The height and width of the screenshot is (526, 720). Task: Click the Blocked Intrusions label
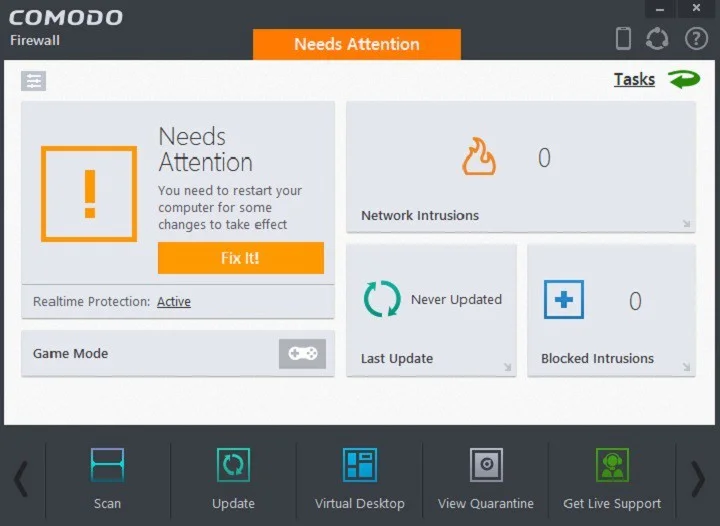coord(597,358)
